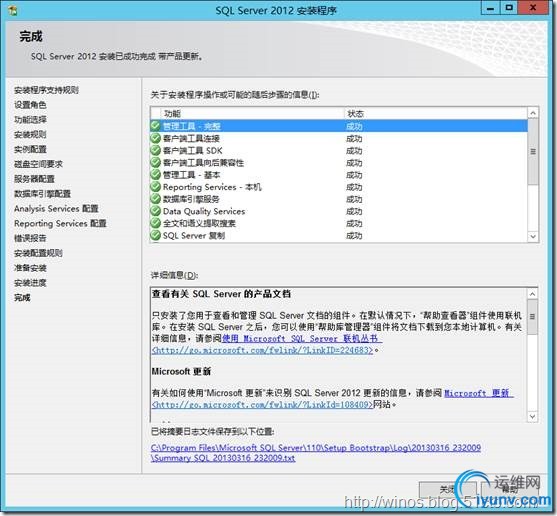Screen dimensions: 557x516
Task: Select the 客户端工具向后兼容性 row
Action: coord(339,163)
